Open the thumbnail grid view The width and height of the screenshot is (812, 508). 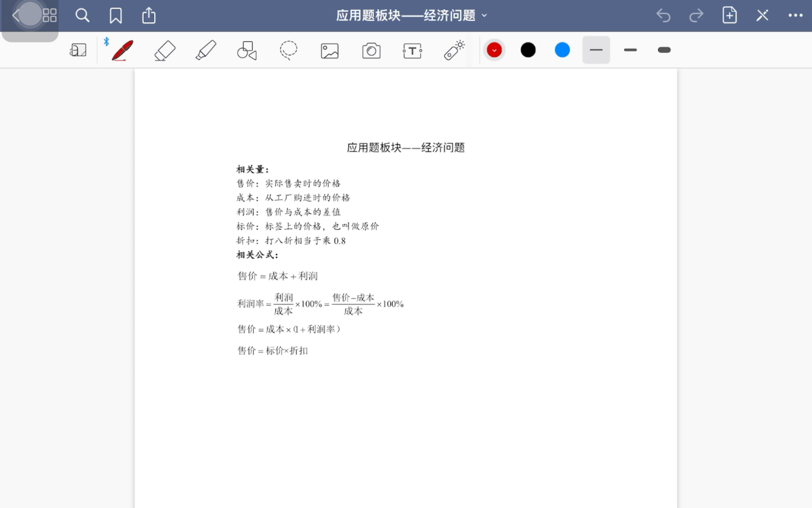pos(50,15)
